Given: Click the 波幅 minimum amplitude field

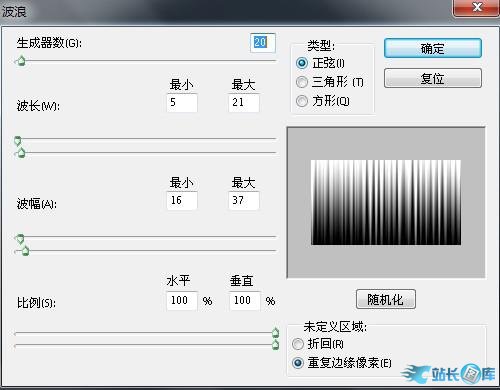Looking at the screenshot, I should [x=182, y=200].
